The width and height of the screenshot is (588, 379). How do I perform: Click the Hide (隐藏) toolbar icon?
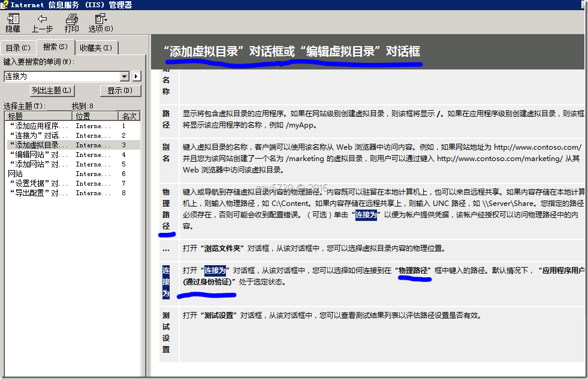coord(13,23)
